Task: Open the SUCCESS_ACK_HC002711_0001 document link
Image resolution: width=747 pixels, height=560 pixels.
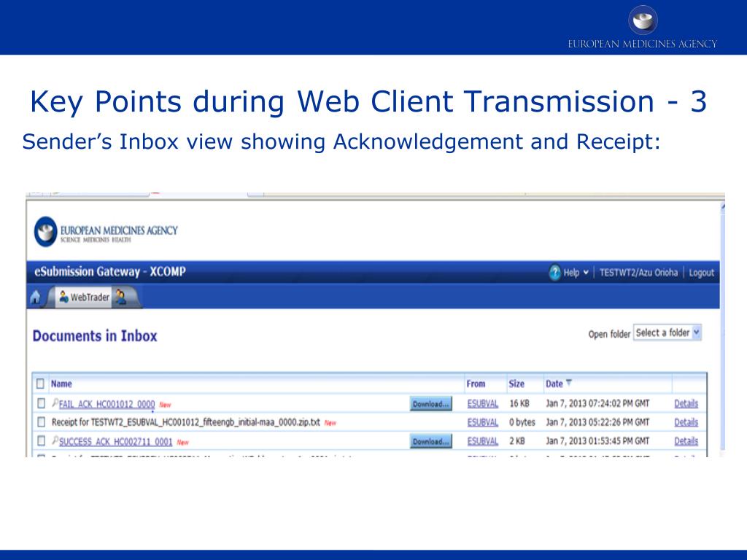Action: [x=115, y=442]
